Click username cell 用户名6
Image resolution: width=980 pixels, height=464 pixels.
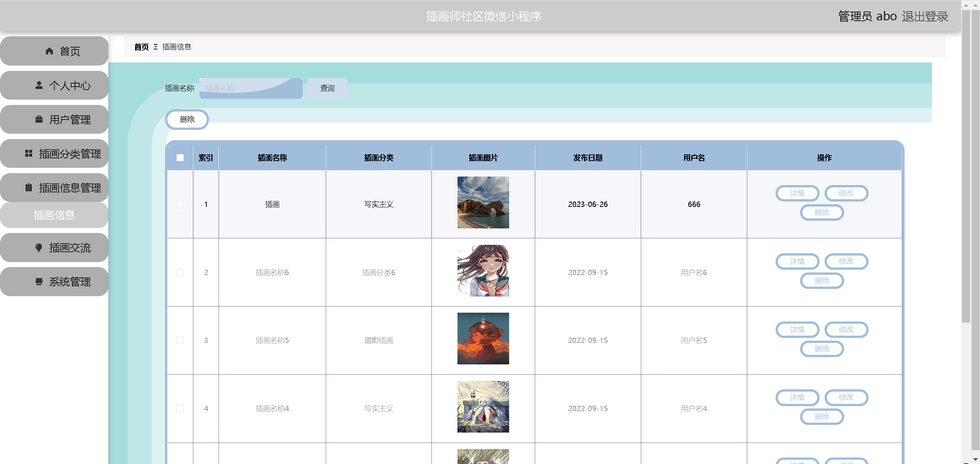694,272
